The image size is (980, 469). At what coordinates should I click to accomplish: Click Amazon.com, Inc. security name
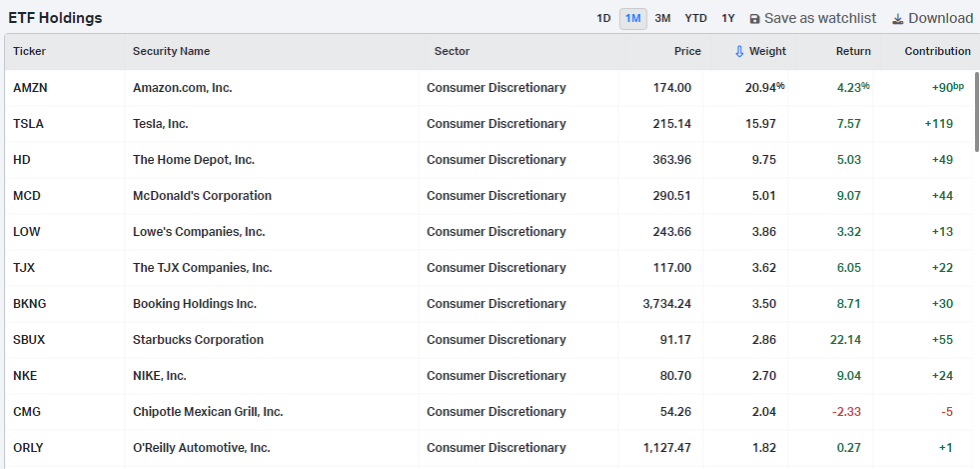click(x=183, y=88)
